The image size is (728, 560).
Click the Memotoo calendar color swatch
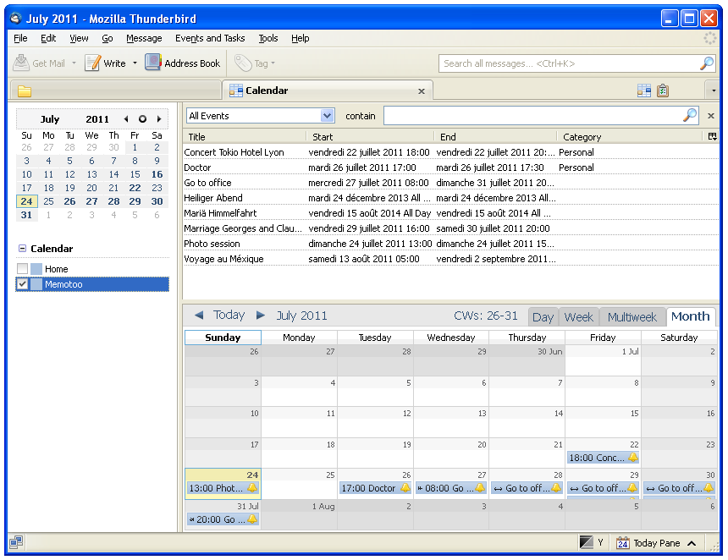coord(36,284)
